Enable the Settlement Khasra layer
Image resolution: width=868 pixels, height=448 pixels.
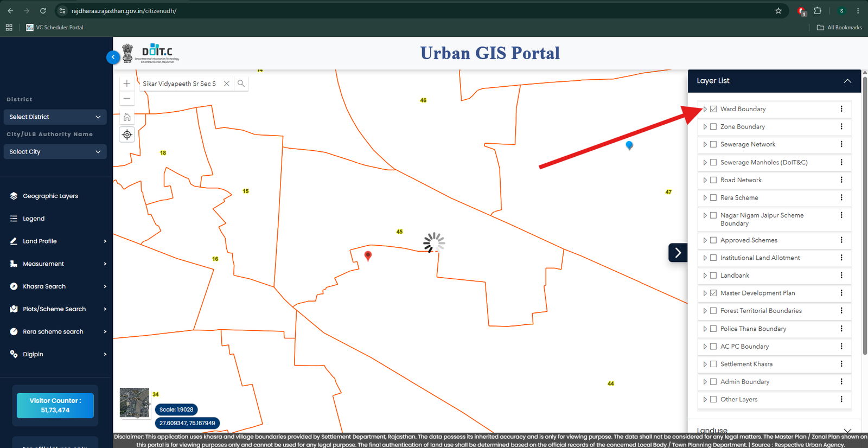pyautogui.click(x=713, y=364)
